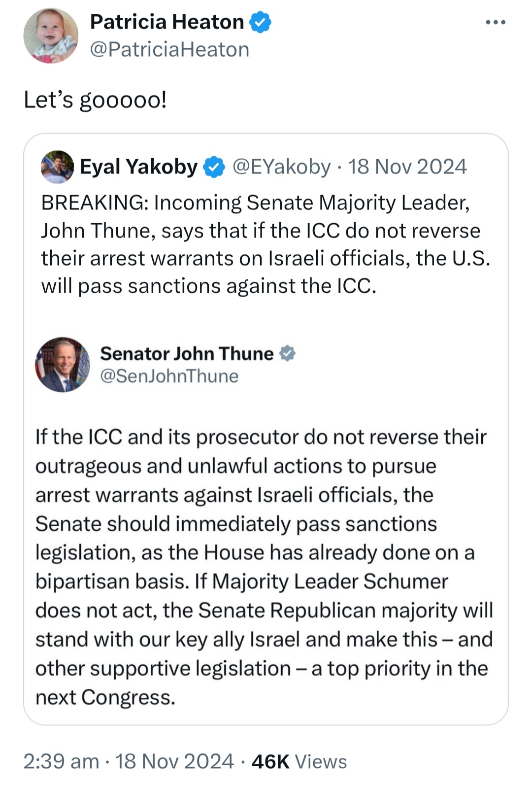Click Eyal Yakoby's verified checkmark badge
The image size is (532, 785).
(x=214, y=167)
